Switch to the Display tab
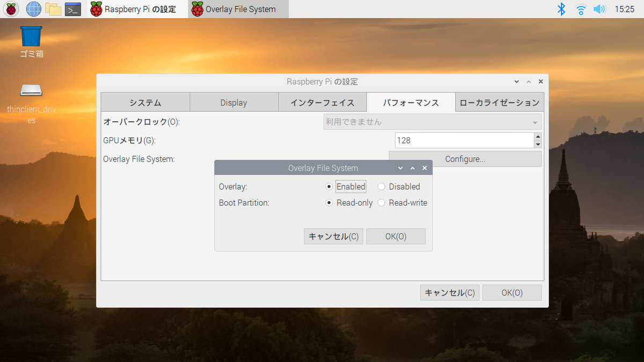644x362 pixels. point(234,102)
